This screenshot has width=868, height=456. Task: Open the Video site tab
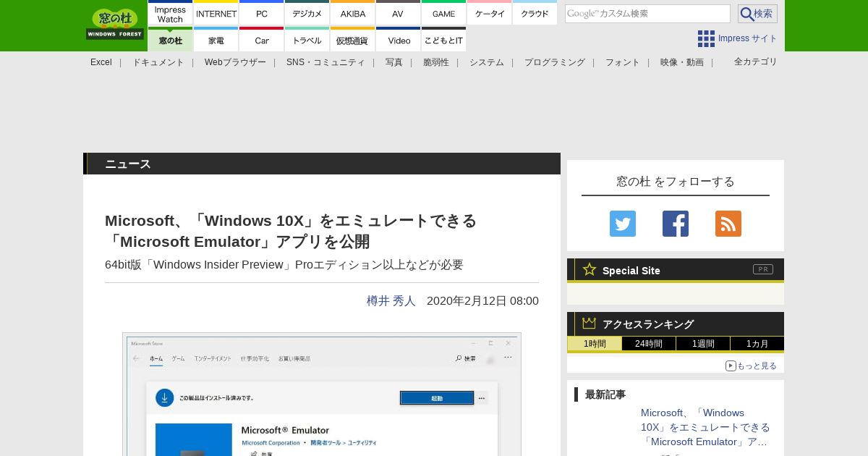[x=399, y=40]
